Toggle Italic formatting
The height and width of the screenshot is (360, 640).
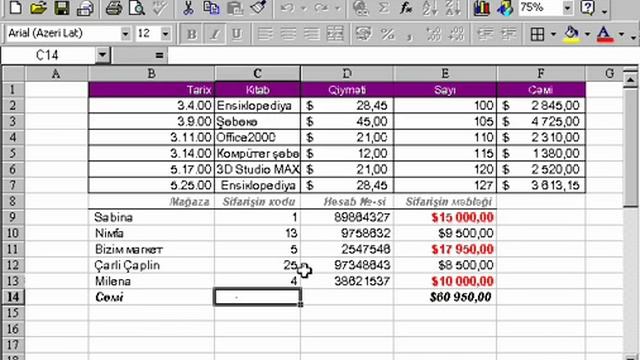pos(214,34)
